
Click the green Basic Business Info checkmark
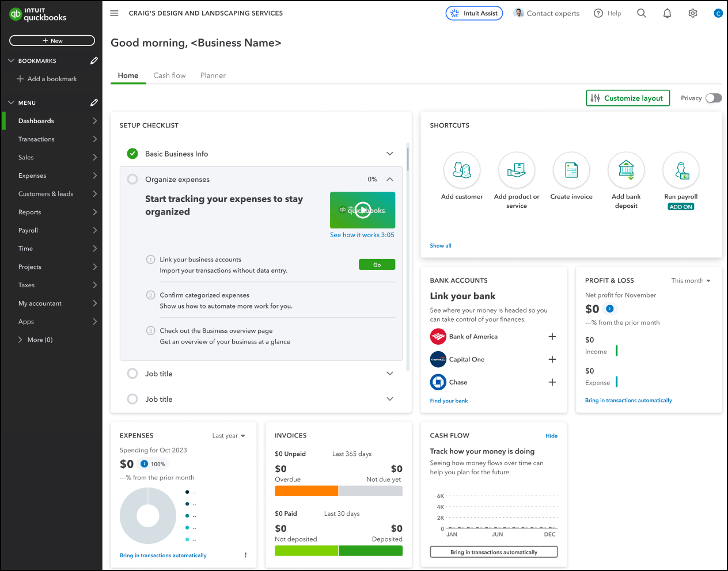(x=132, y=154)
